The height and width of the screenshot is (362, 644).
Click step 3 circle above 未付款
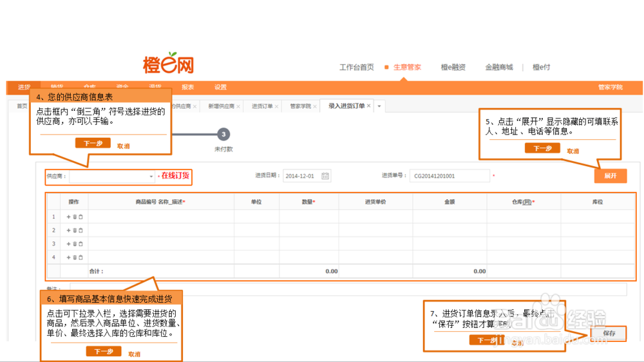[223, 135]
